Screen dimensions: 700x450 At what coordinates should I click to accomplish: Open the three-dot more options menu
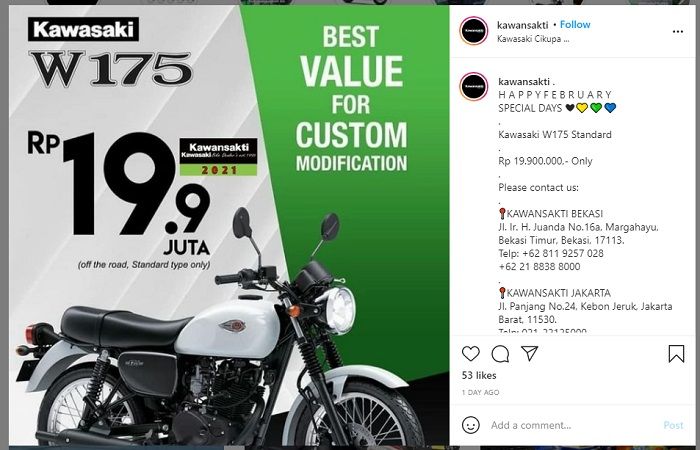(x=678, y=31)
